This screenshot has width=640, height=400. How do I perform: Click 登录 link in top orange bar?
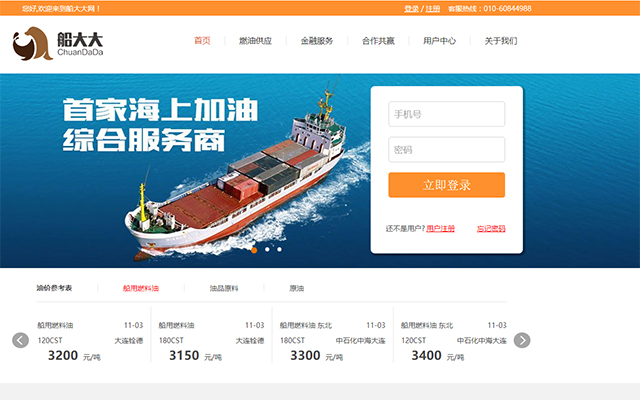coord(411,9)
